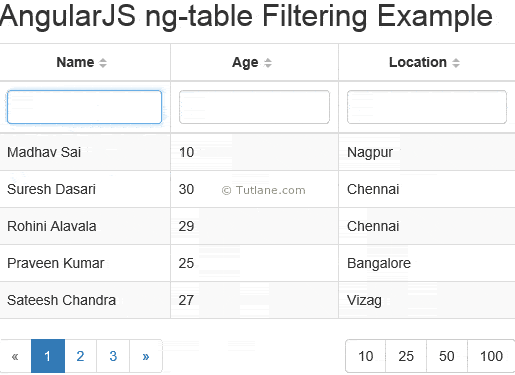Select the Location filter input box
The height and width of the screenshot is (375, 515).
[427, 107]
